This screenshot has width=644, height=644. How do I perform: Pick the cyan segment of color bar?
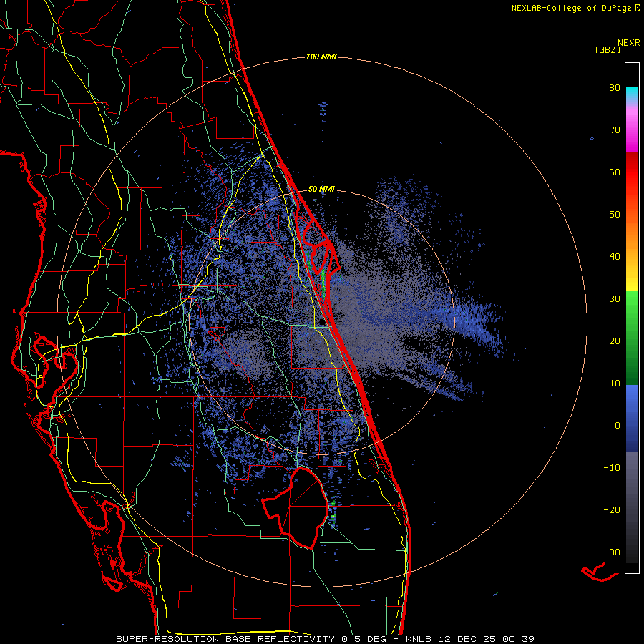point(632,93)
